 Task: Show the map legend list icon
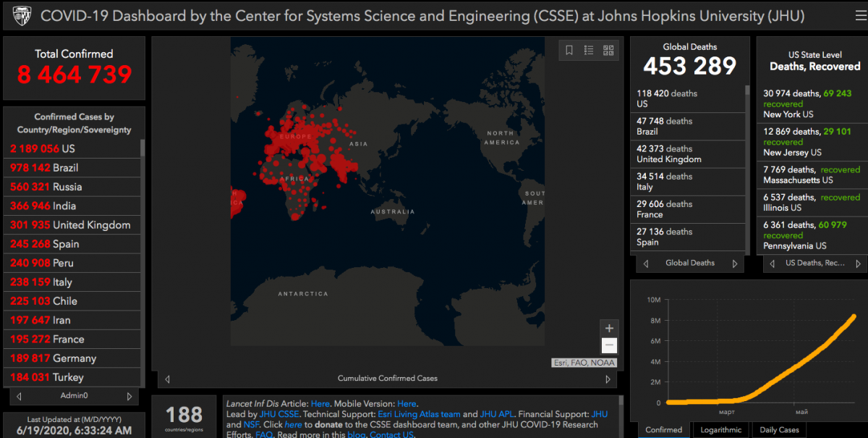point(589,50)
